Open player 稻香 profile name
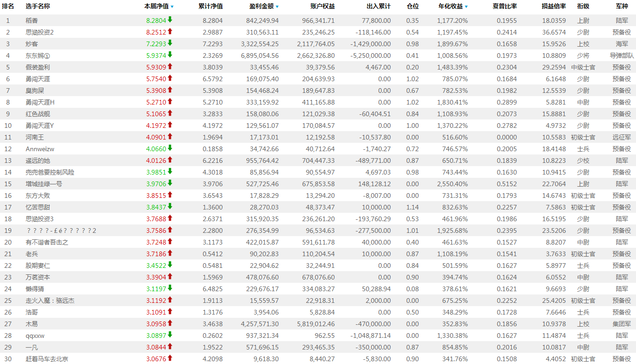636x364 pixels. pyautogui.click(x=32, y=21)
